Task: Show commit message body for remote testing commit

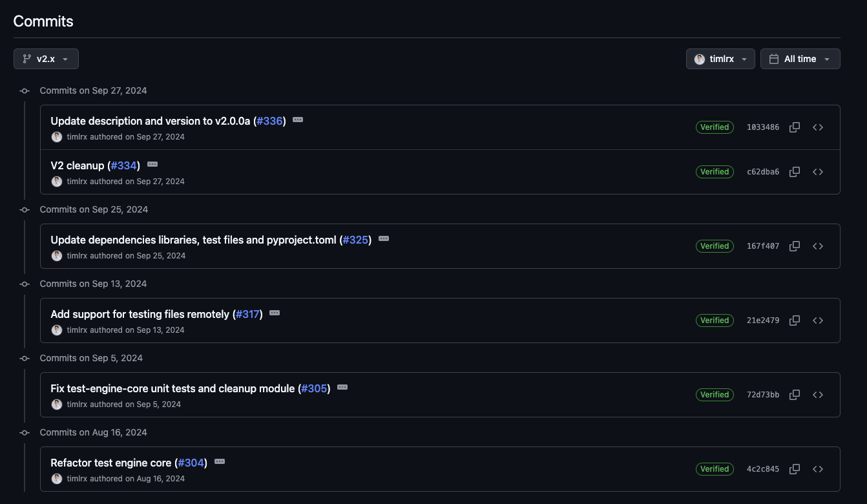Action: pos(275,313)
